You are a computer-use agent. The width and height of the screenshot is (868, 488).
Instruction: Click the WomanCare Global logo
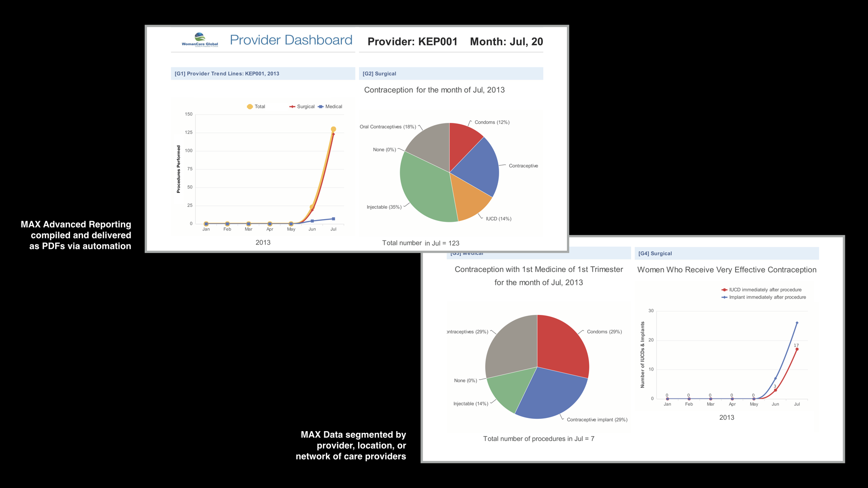pyautogui.click(x=200, y=40)
